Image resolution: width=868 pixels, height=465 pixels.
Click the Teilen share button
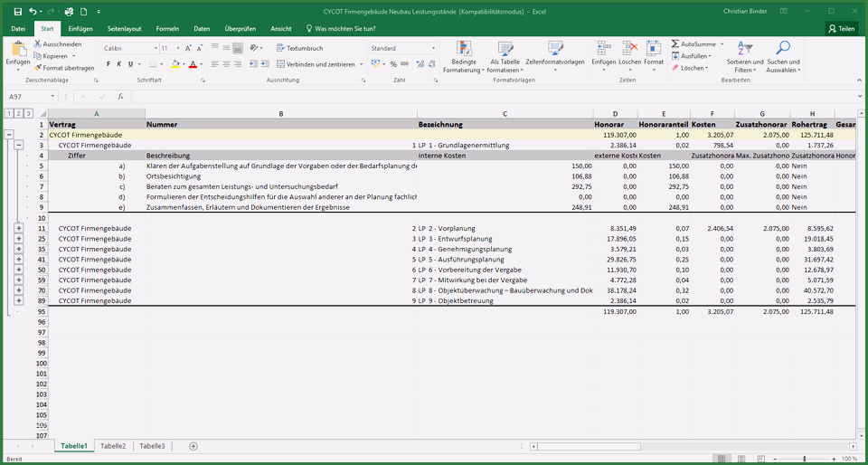click(x=841, y=29)
